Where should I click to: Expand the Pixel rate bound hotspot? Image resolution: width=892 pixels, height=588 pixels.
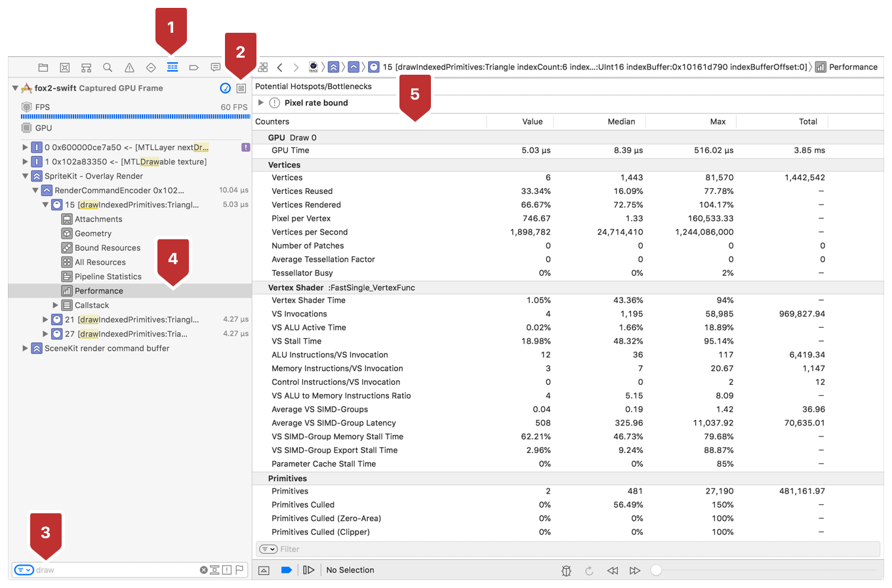pyautogui.click(x=261, y=103)
